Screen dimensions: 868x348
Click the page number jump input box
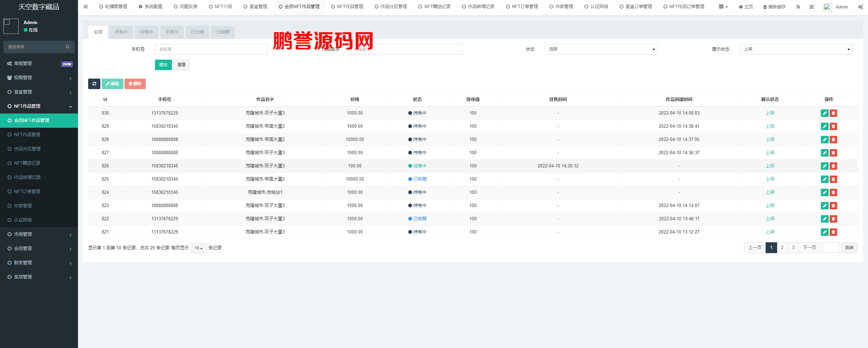(x=830, y=248)
